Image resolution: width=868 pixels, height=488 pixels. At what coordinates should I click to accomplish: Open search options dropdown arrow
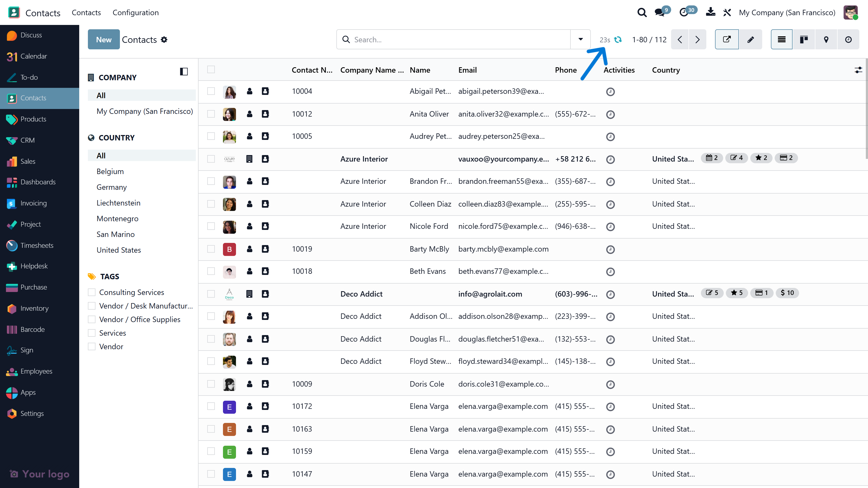[580, 39]
